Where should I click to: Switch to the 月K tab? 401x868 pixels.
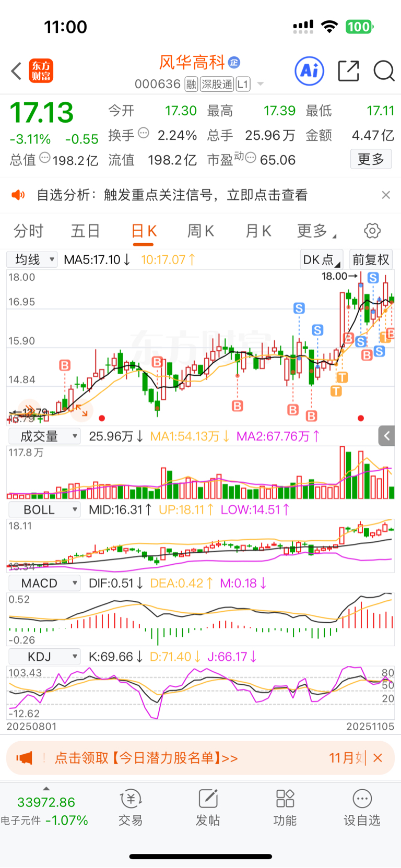pos(258,231)
